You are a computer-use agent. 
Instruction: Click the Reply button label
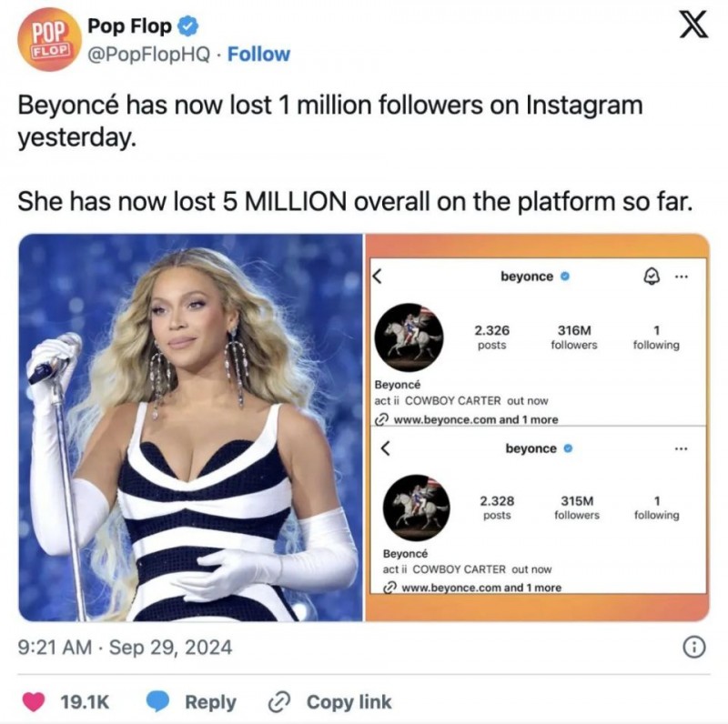[210, 701]
